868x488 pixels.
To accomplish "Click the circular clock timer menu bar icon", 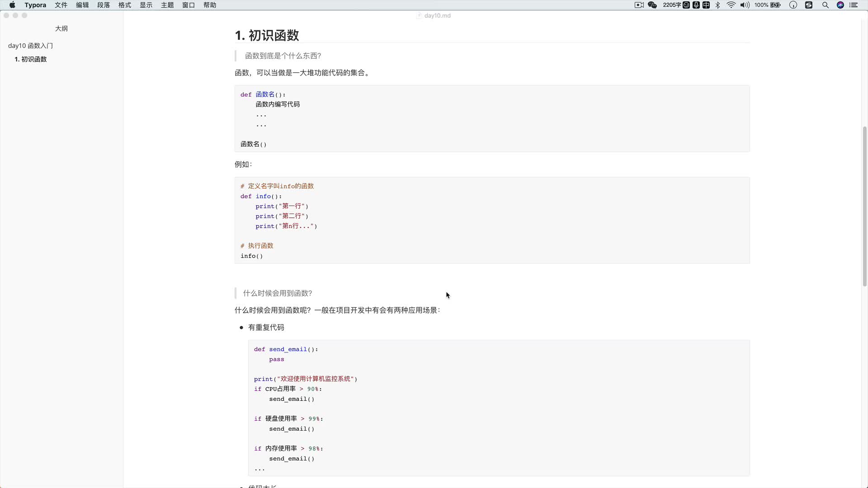I will (793, 5).
